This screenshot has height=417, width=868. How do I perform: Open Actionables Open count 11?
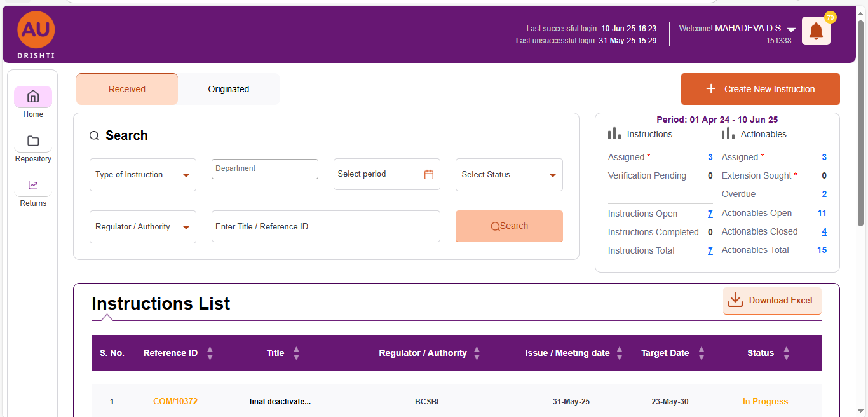[822, 213]
